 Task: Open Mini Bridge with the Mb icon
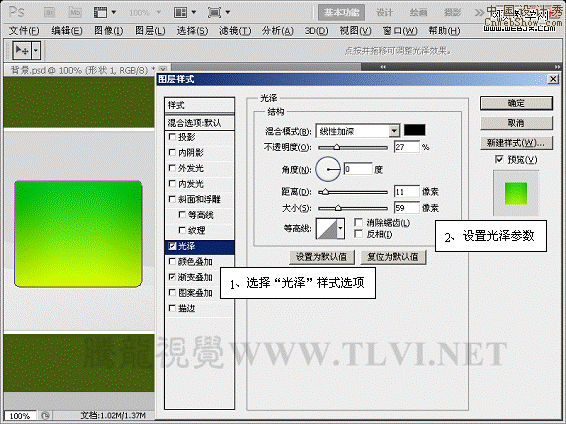(75, 12)
